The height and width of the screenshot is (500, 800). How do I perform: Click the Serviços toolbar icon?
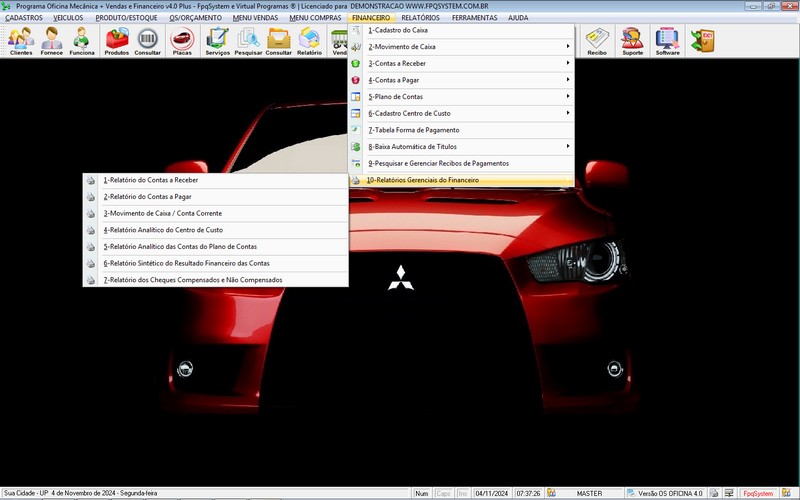[x=217, y=41]
